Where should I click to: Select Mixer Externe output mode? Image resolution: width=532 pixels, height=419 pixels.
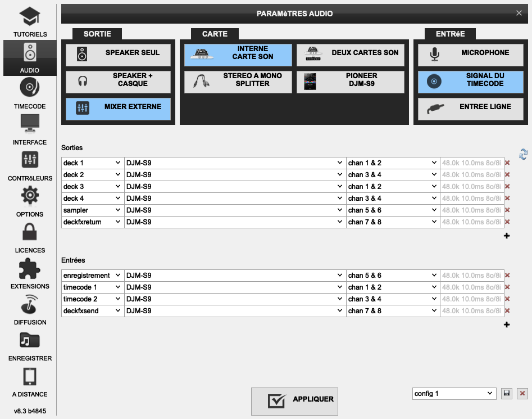pyautogui.click(x=118, y=109)
